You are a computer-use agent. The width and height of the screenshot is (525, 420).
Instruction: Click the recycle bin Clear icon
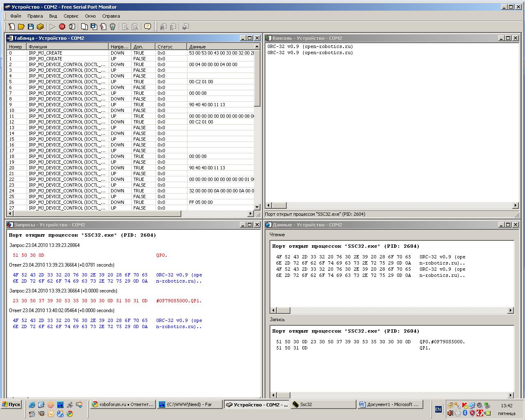tap(113, 27)
